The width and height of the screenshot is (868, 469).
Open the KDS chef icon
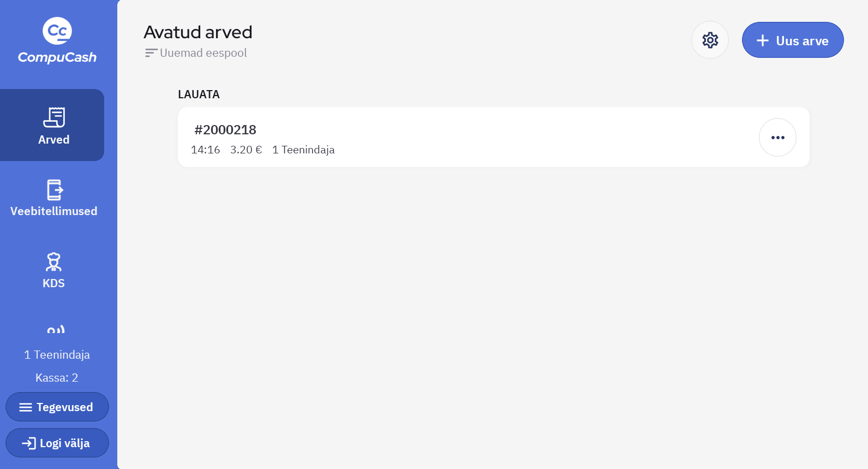coord(53,262)
